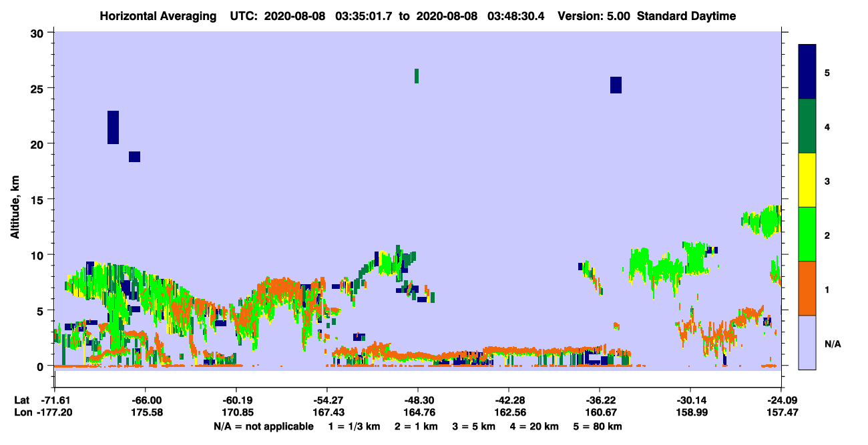The width and height of the screenshot is (868, 445).
Task: Click the '1 = 1/3 km' footnote
Action: point(355,426)
